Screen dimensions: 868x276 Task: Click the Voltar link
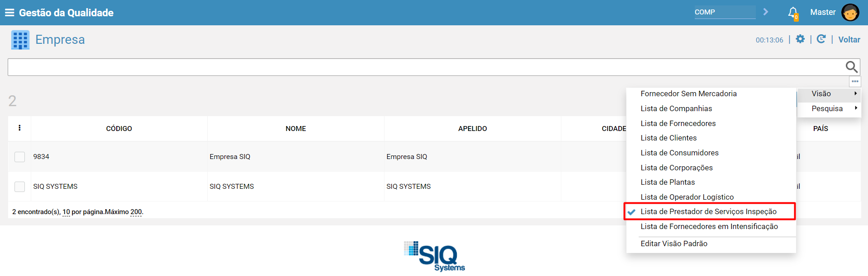[849, 40]
